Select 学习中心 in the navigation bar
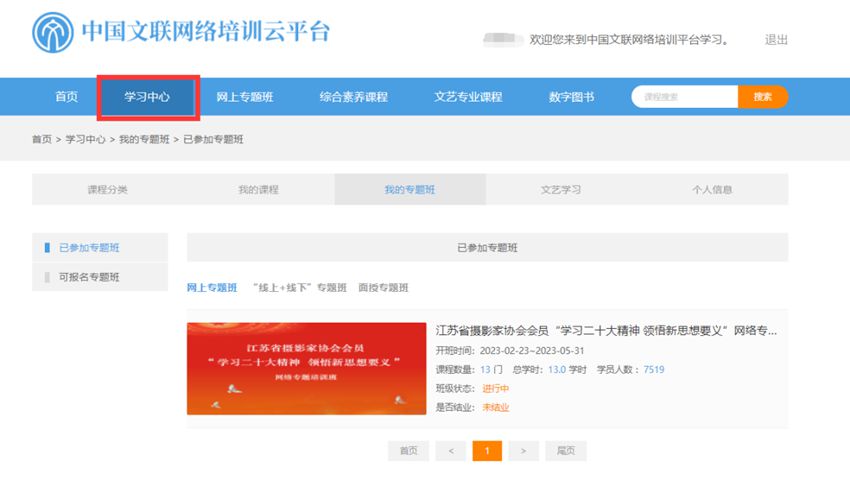850x487 pixels. click(x=147, y=97)
